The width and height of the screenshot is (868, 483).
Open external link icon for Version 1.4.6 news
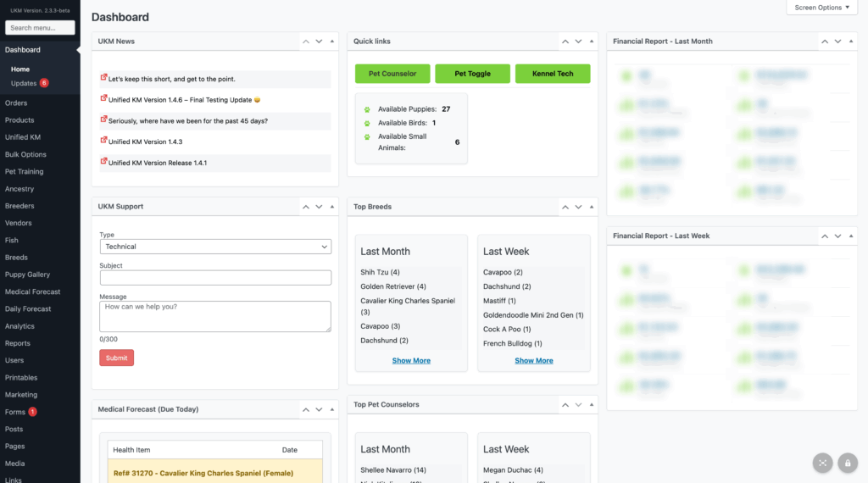103,98
